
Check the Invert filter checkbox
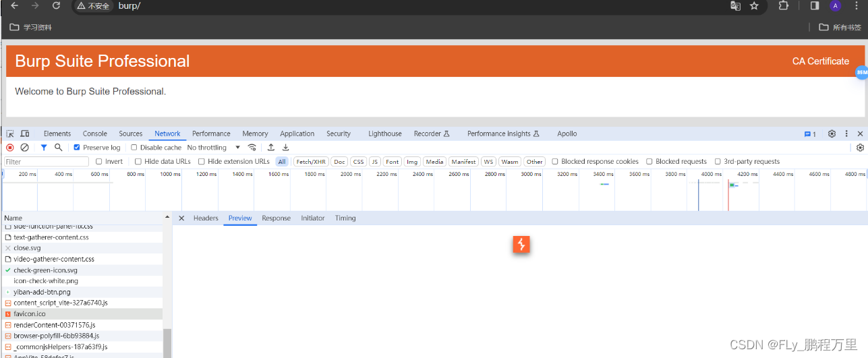click(x=99, y=162)
